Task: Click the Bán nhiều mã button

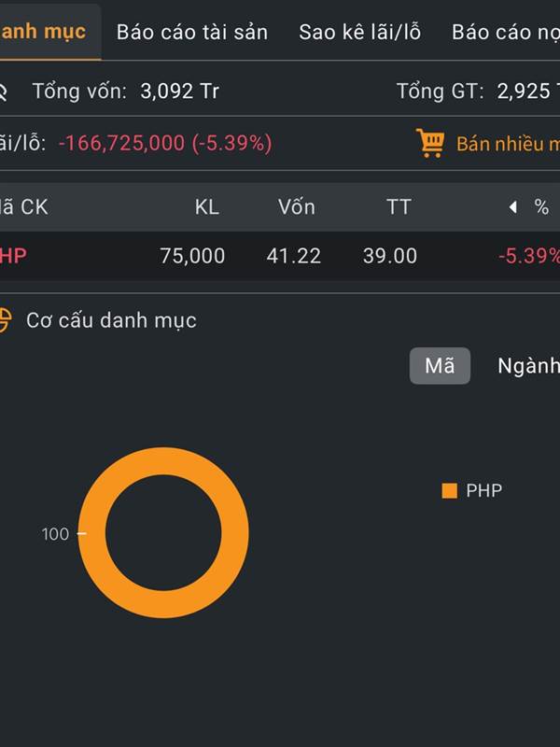Action: click(508, 144)
